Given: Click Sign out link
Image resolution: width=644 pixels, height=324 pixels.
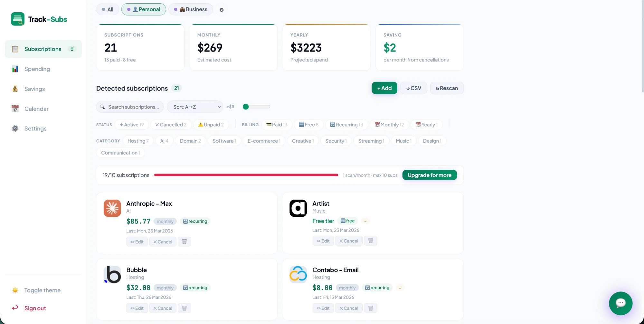Looking at the screenshot, I should pyautogui.click(x=35, y=308).
